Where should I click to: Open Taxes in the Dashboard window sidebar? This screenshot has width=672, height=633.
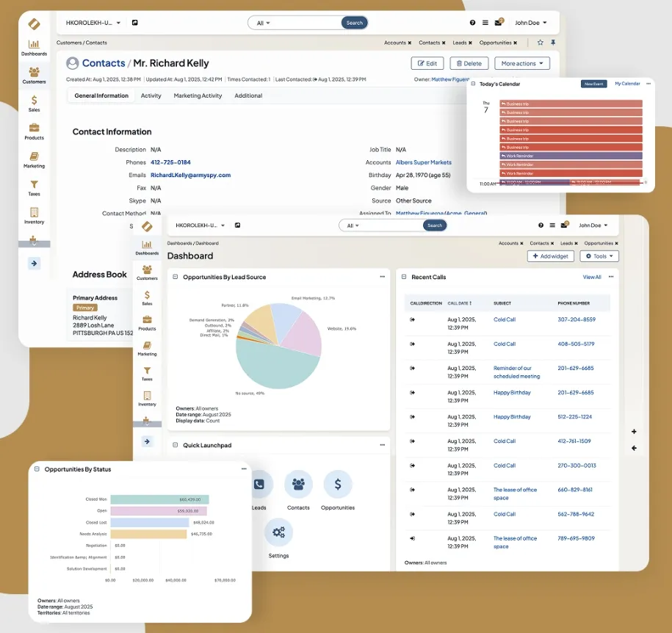coord(147,373)
